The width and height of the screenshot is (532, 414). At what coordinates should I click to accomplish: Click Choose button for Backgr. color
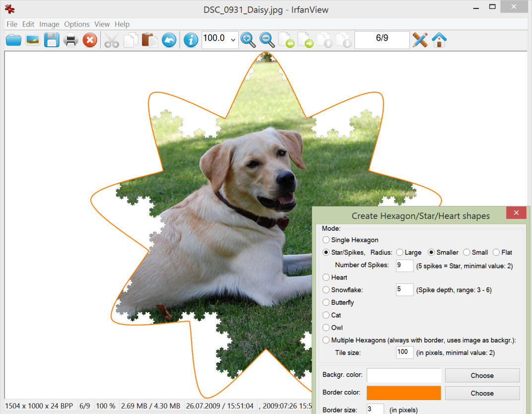pyautogui.click(x=482, y=375)
